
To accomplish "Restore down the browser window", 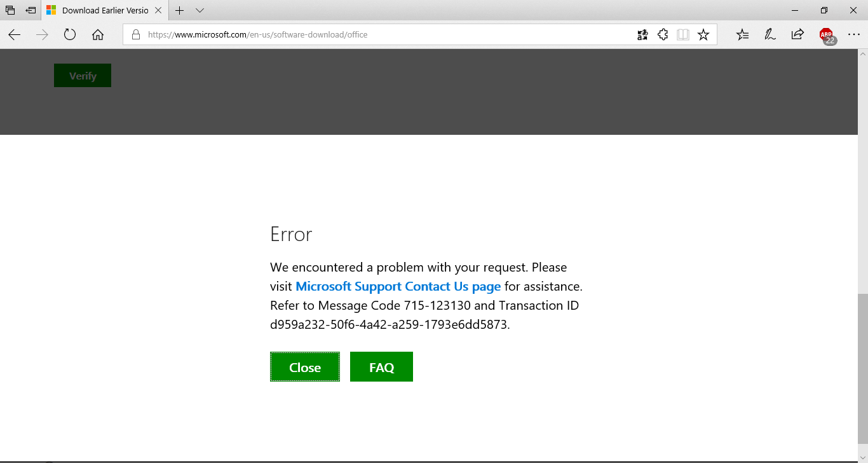I will point(824,10).
